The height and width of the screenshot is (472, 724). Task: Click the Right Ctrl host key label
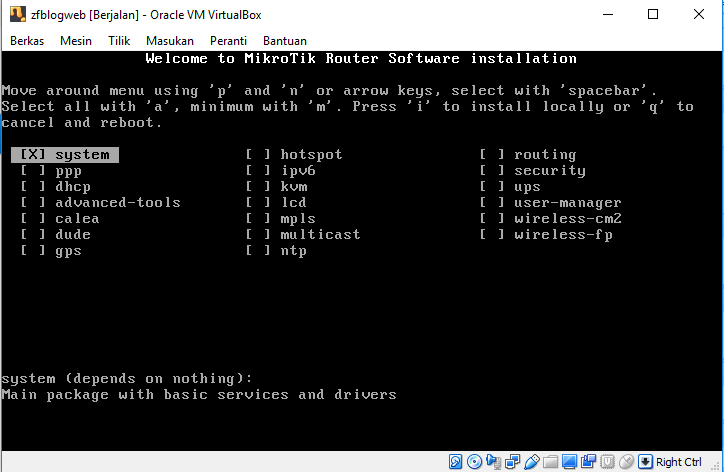(x=678, y=462)
